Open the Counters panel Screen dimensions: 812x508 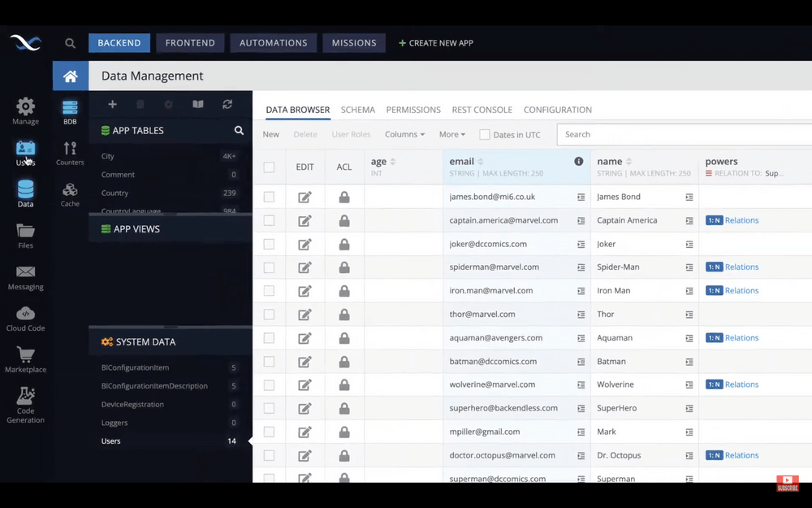click(x=69, y=150)
